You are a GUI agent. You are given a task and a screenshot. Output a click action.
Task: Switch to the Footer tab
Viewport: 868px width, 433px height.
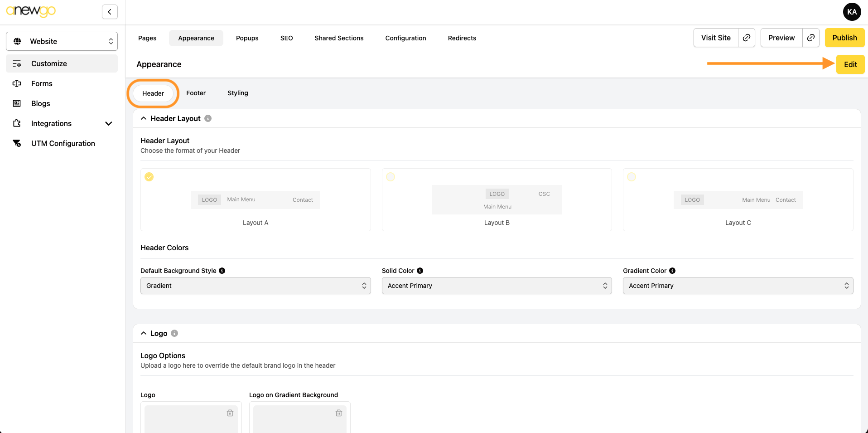coord(196,93)
